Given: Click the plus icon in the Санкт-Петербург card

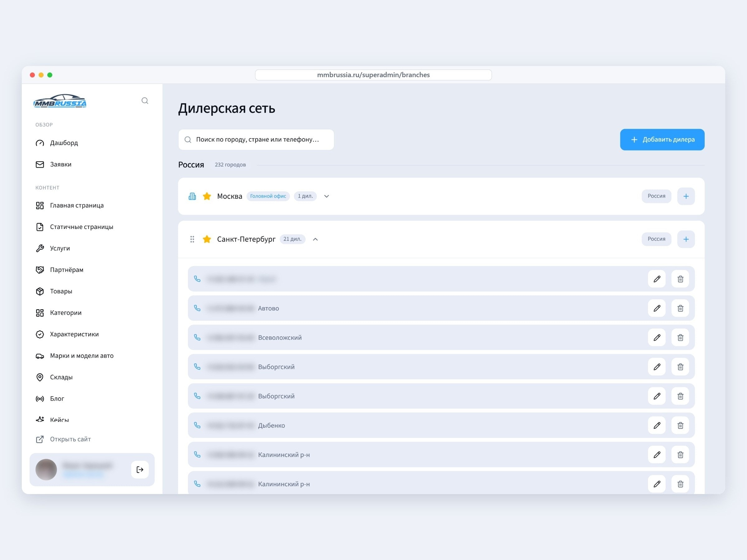Looking at the screenshot, I should click(686, 239).
